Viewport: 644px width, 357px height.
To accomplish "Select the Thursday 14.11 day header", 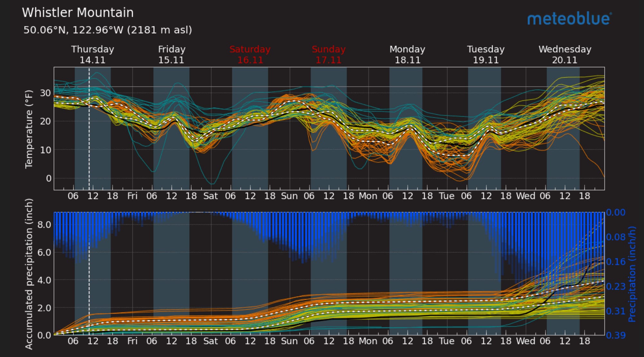I will (x=92, y=54).
